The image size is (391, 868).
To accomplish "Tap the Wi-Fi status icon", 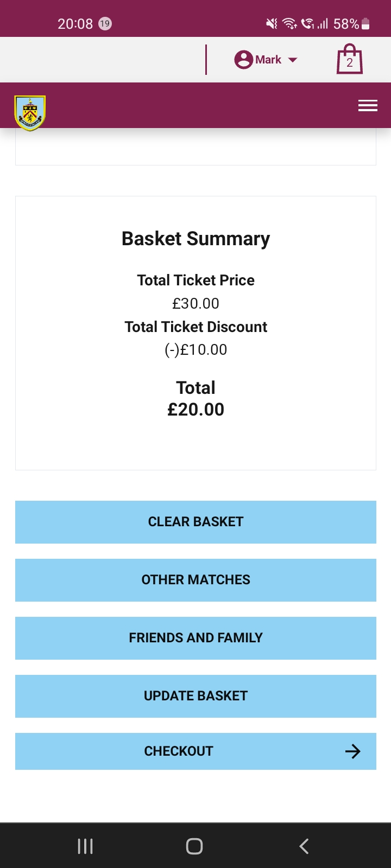I will point(290,24).
